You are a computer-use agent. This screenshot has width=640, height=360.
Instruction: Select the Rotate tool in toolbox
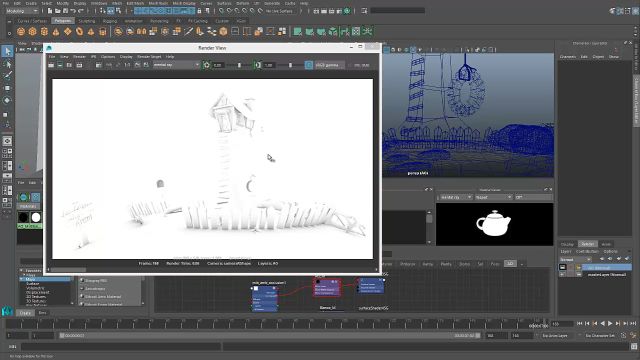tap(7, 100)
